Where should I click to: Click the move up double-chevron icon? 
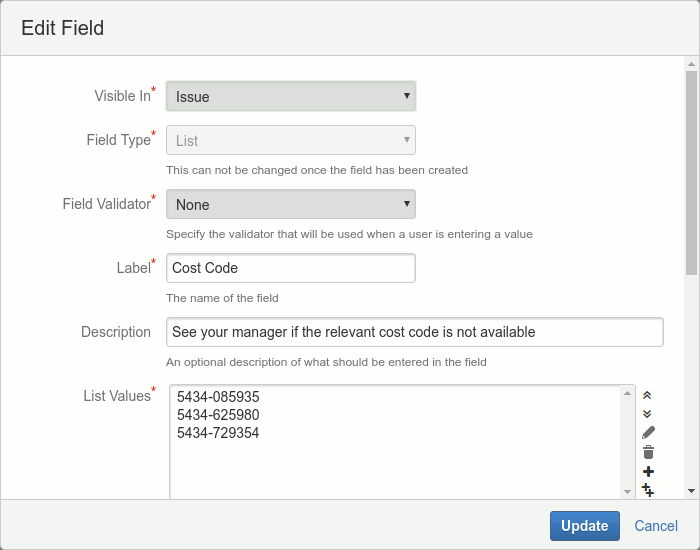click(x=647, y=396)
